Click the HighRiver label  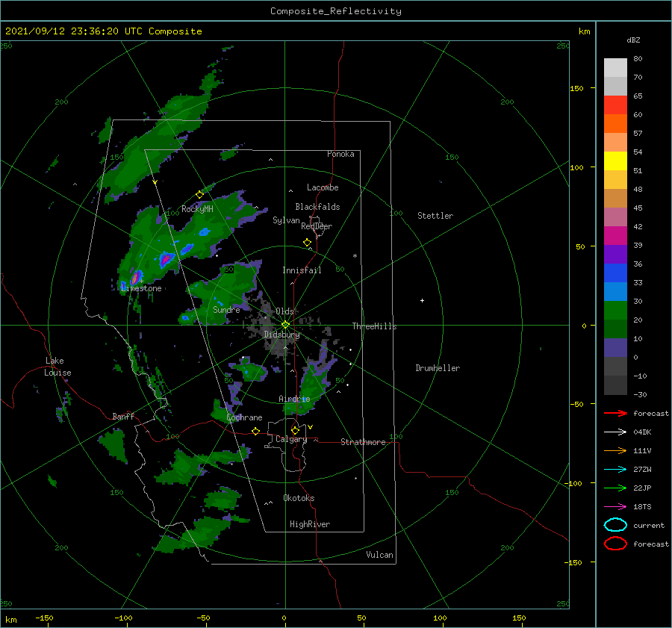[310, 524]
